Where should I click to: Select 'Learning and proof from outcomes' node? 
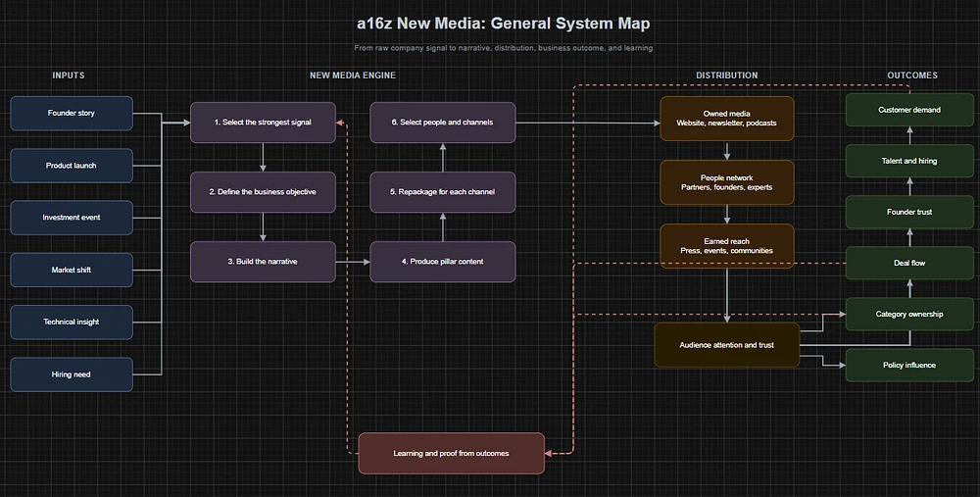451,453
